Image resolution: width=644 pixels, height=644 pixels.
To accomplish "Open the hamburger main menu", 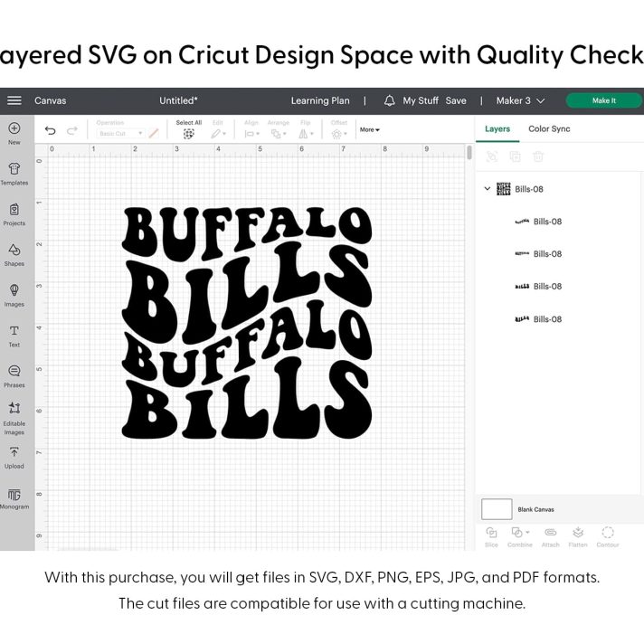I will pos(14,100).
